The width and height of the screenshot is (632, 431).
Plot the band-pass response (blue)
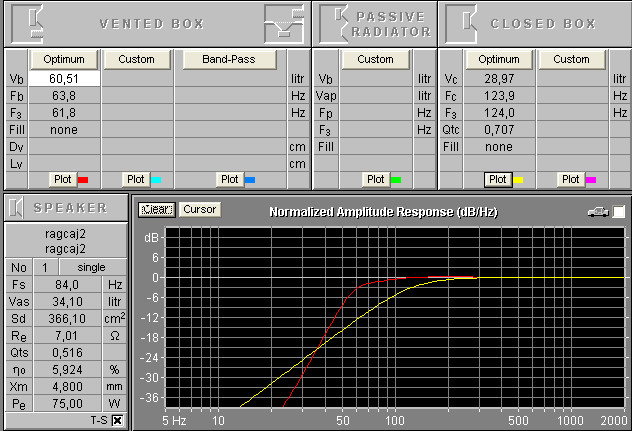point(230,179)
